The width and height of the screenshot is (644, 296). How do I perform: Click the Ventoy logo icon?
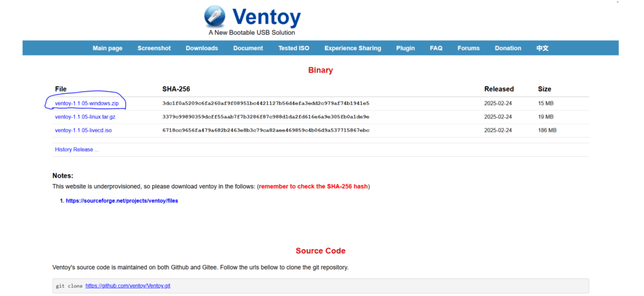tap(215, 16)
